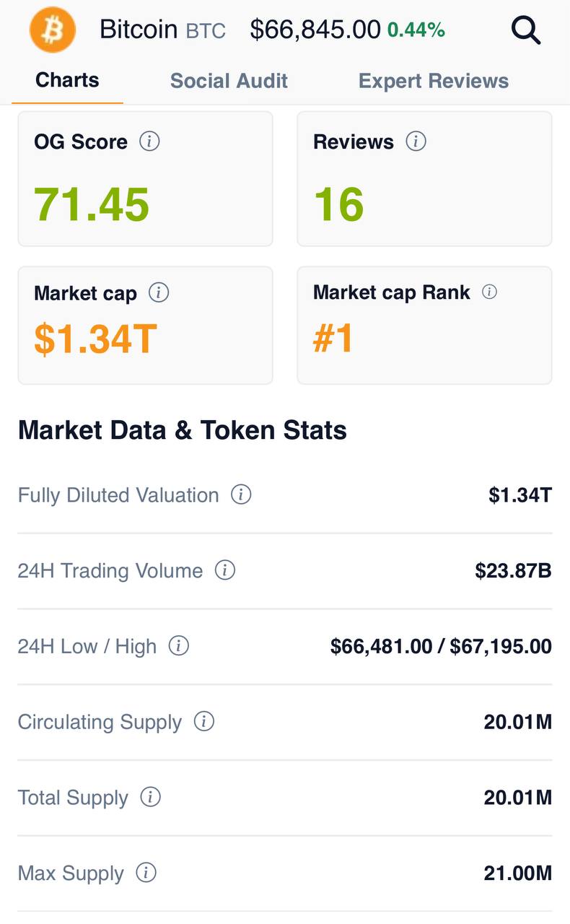The width and height of the screenshot is (570, 924).
Task: Click the #1 Market cap Rank value
Action: coord(333,339)
